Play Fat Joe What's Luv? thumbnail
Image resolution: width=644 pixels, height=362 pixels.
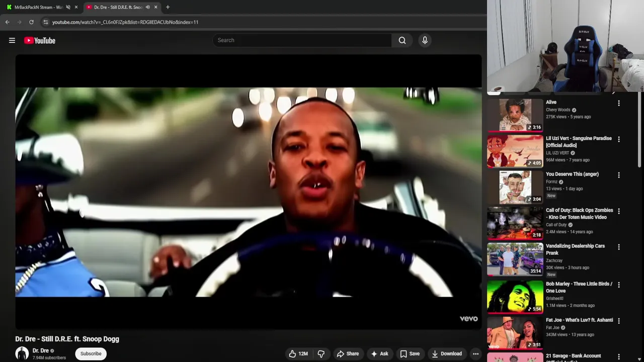click(515, 332)
